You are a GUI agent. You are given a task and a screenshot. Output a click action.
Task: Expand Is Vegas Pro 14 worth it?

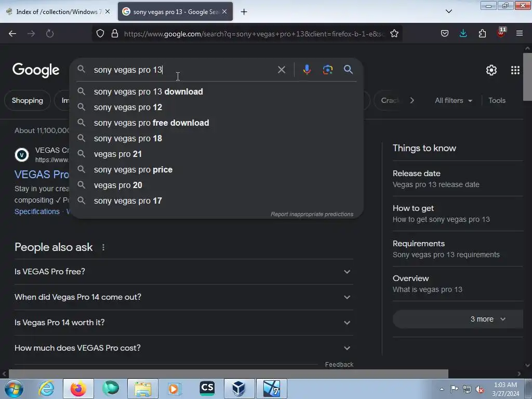pos(183,323)
